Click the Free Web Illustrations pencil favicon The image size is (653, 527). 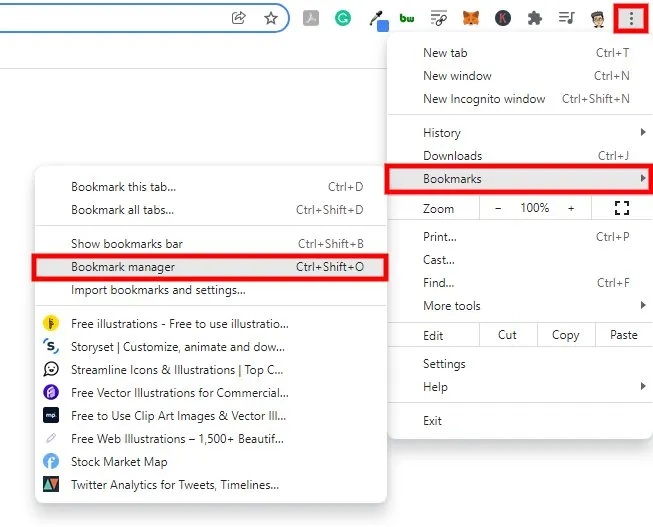tap(51, 438)
